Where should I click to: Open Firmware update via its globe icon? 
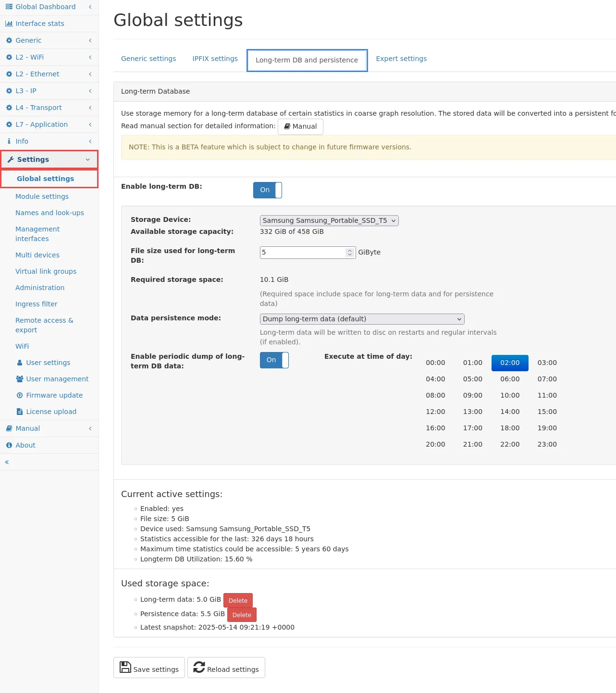(20, 395)
